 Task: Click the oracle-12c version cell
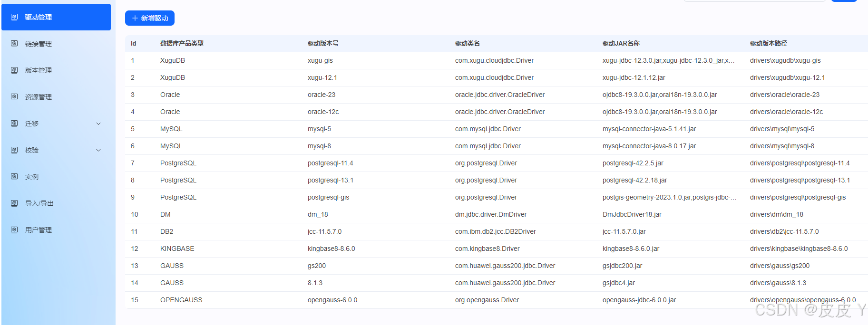pyautogui.click(x=323, y=112)
